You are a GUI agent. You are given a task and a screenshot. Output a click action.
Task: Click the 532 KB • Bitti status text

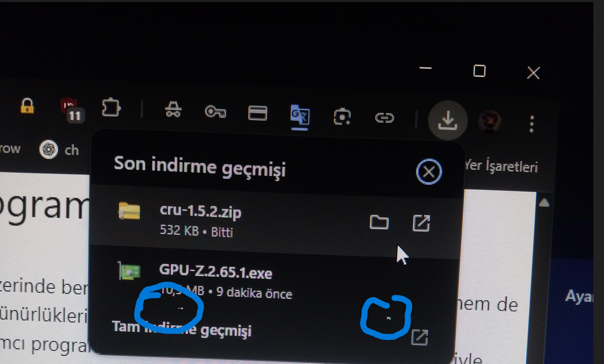click(x=196, y=231)
